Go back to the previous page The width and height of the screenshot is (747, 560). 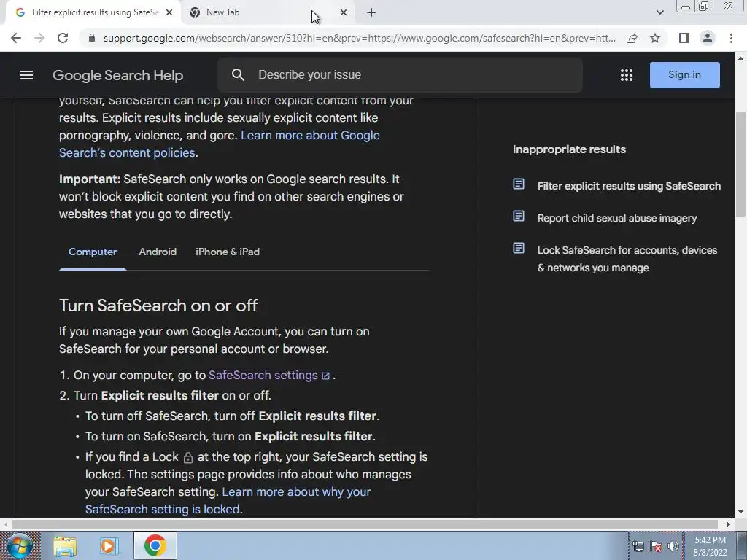click(x=16, y=38)
